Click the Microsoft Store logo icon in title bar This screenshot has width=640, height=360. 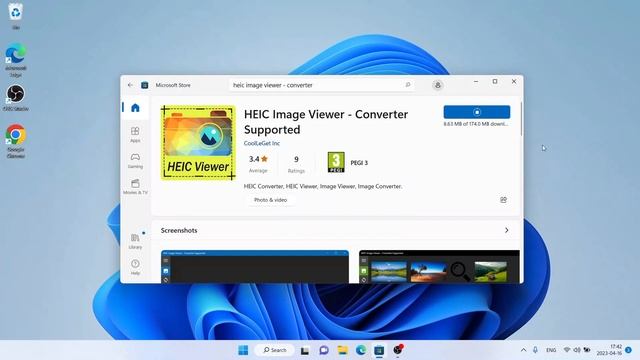pos(144,85)
